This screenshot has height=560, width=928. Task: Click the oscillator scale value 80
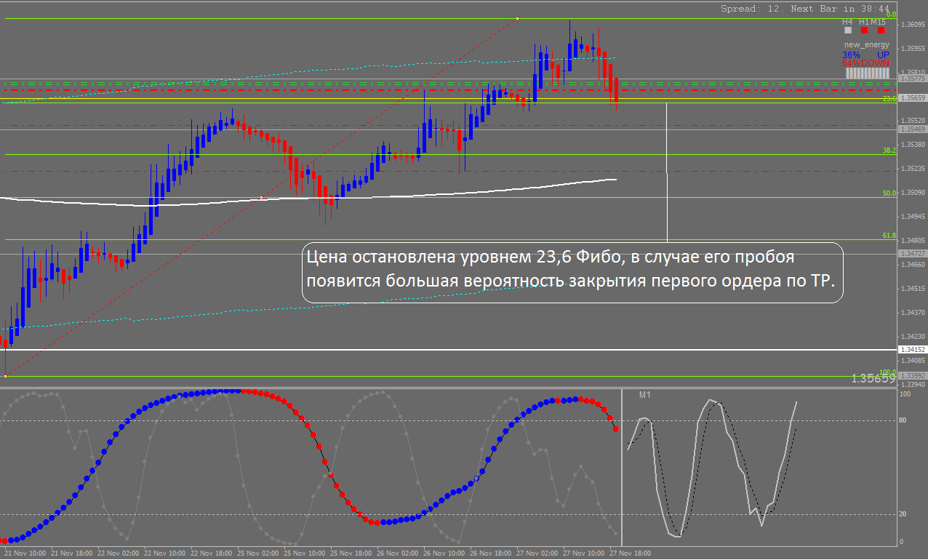click(x=904, y=420)
